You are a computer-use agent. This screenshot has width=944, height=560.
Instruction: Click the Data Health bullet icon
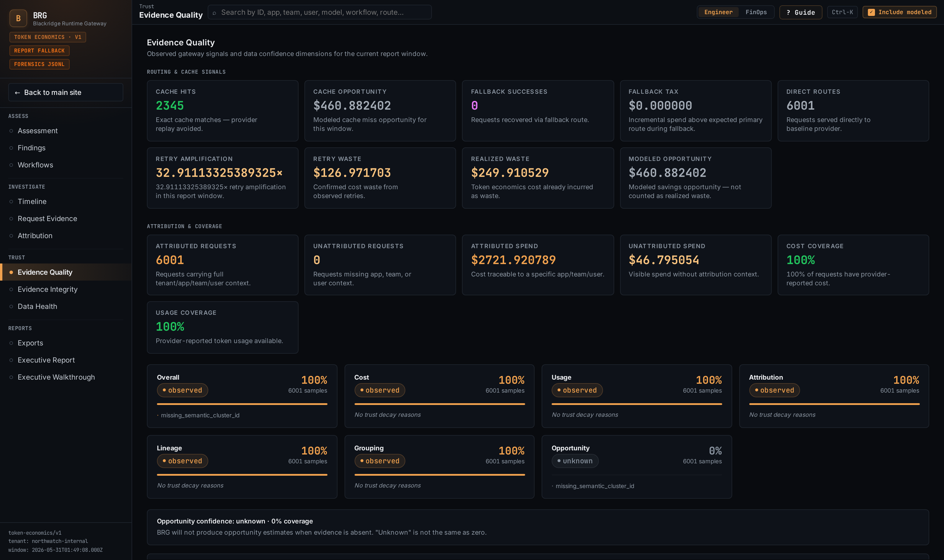click(11, 307)
